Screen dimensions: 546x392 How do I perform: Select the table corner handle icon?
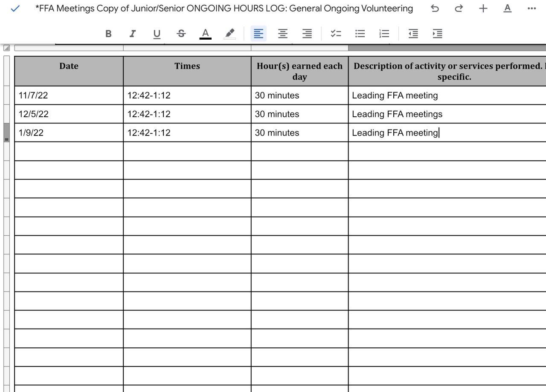(x=7, y=48)
